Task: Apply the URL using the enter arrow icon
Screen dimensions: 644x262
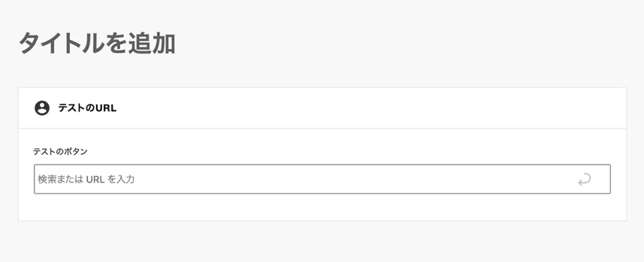Action: point(584,180)
